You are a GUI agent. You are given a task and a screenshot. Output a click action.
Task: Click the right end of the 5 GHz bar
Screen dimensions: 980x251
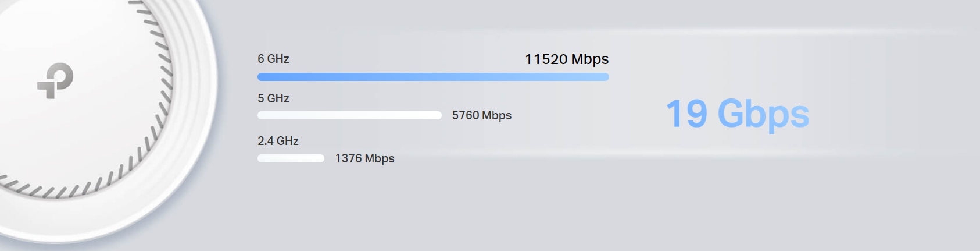click(x=438, y=115)
